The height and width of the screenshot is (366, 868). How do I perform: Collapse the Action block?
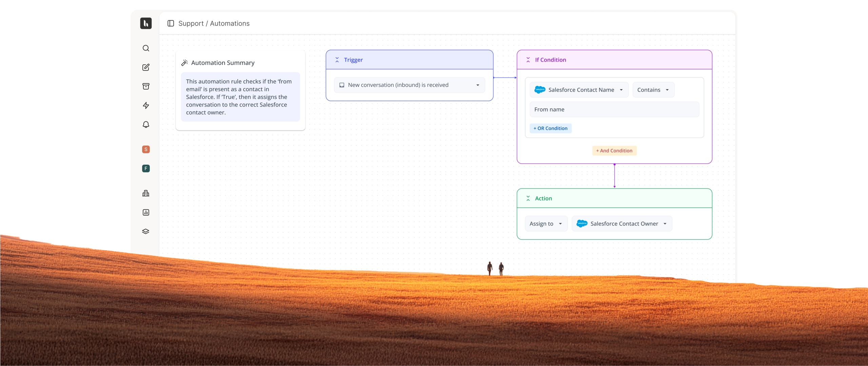pos(528,198)
